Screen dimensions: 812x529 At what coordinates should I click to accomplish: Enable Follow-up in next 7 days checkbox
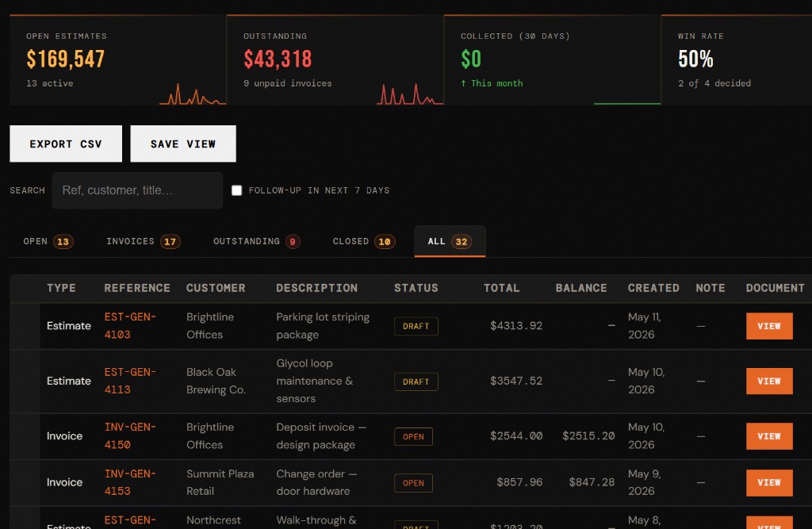coord(236,190)
